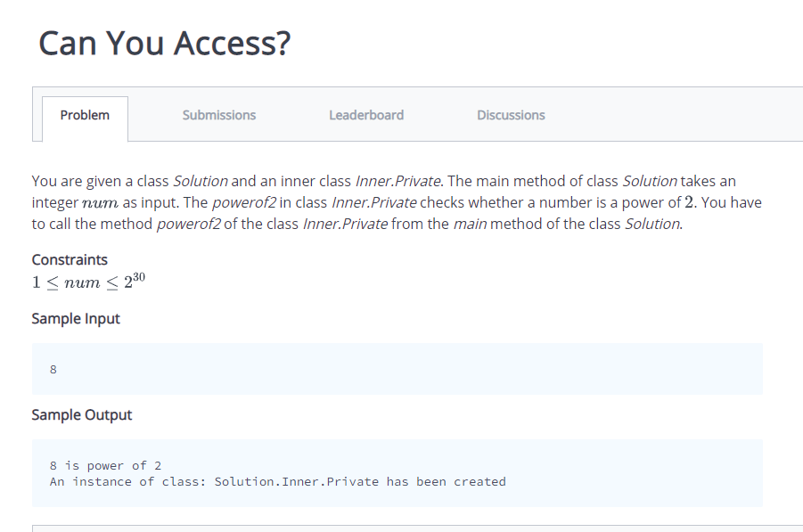Click the 'Can You Access?' page title
Image resolution: width=803 pixels, height=532 pixels.
[164, 43]
